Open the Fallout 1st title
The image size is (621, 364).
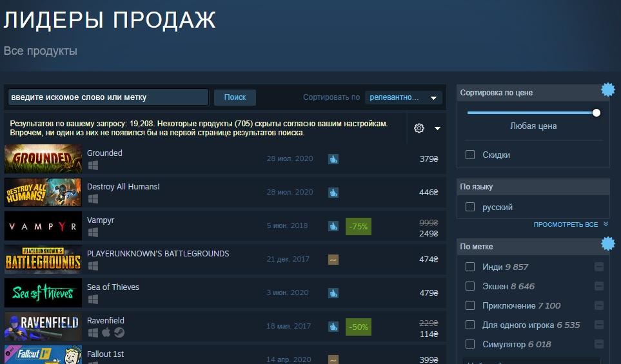(x=105, y=354)
